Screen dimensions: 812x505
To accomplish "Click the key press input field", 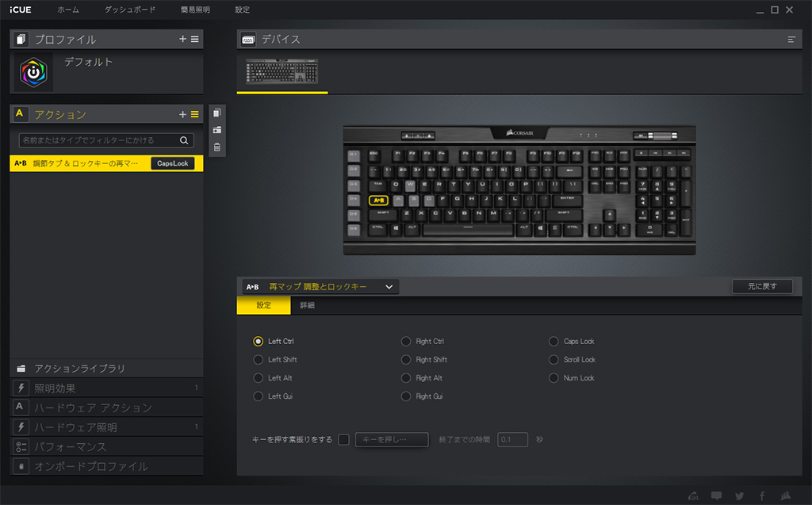I will click(392, 440).
